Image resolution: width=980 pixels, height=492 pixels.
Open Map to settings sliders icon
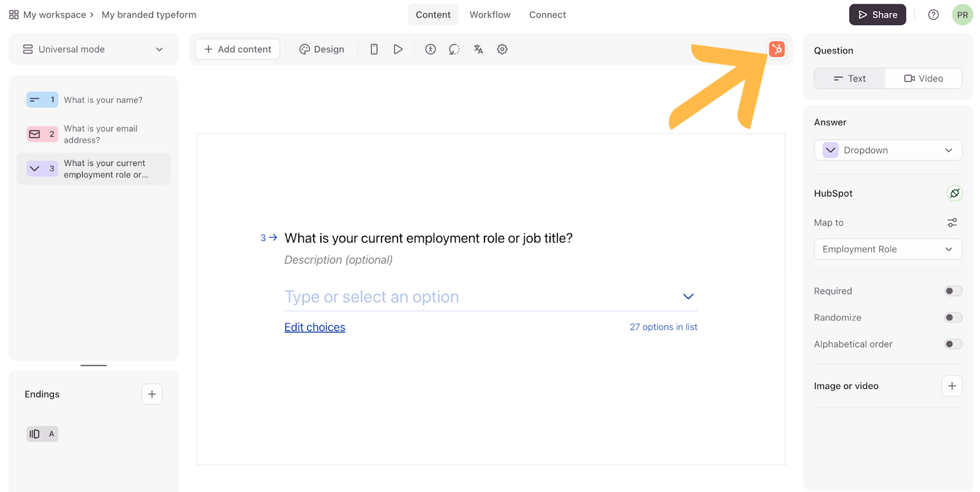pos(952,222)
